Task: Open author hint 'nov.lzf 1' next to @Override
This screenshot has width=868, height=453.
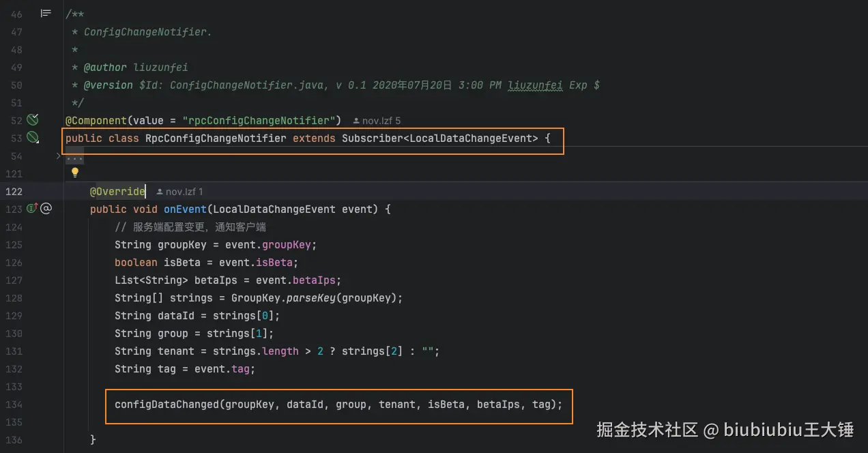Action: (x=180, y=192)
